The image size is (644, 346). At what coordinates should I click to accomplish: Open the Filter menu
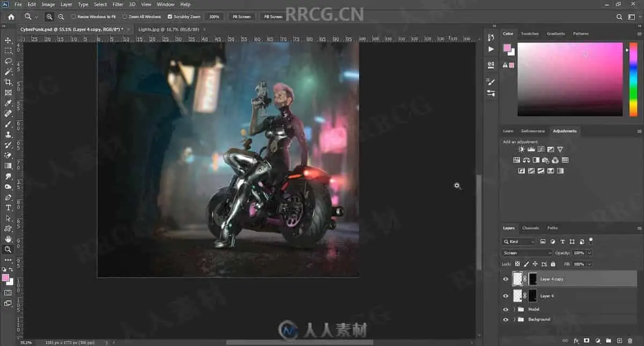118,4
